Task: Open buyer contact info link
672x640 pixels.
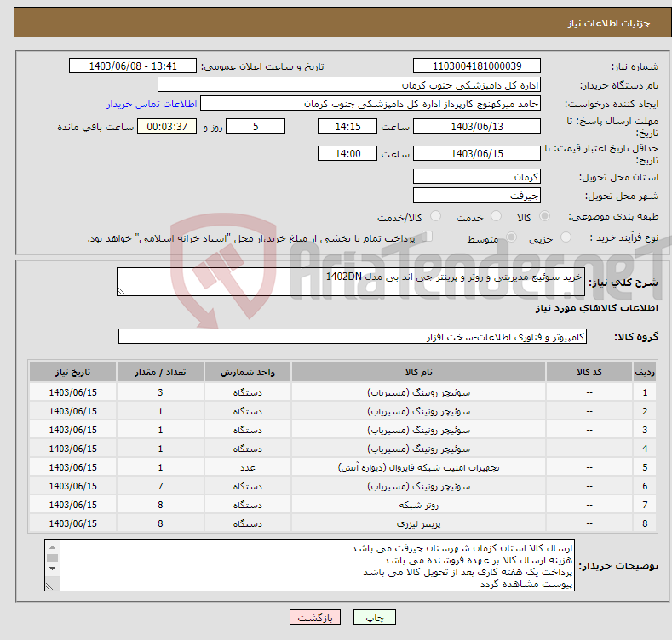Action: coord(152,104)
